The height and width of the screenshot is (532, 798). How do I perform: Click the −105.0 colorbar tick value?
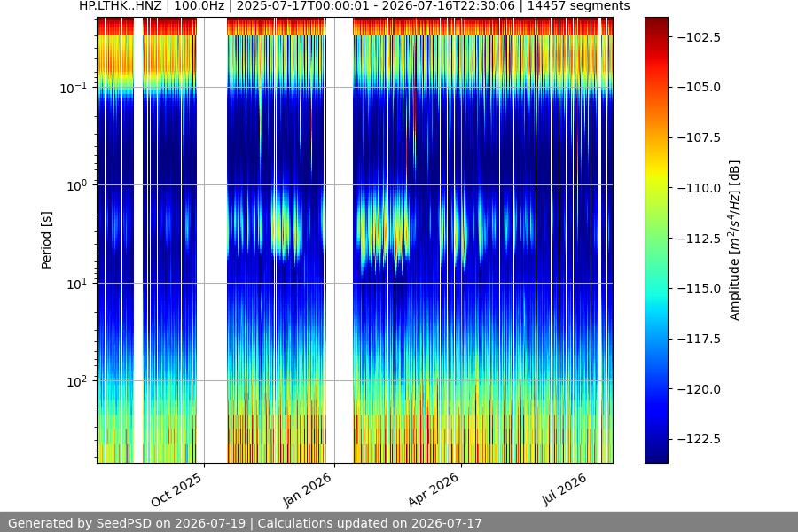click(x=699, y=87)
